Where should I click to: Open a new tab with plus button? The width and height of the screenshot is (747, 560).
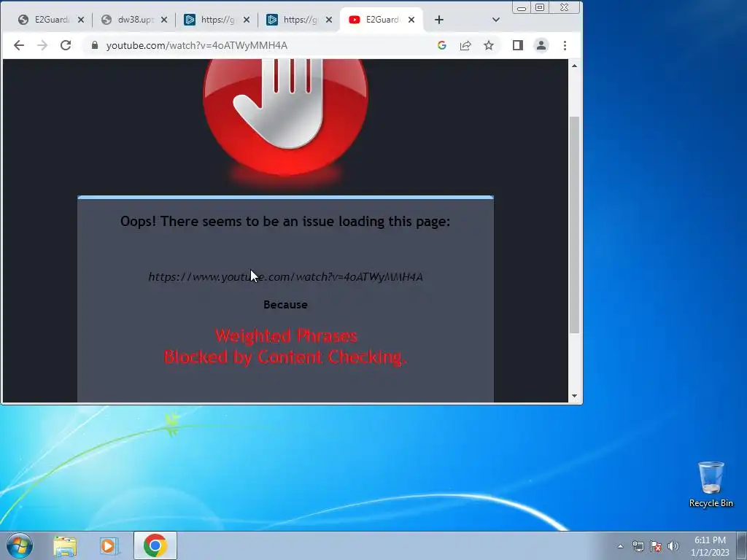pos(438,20)
